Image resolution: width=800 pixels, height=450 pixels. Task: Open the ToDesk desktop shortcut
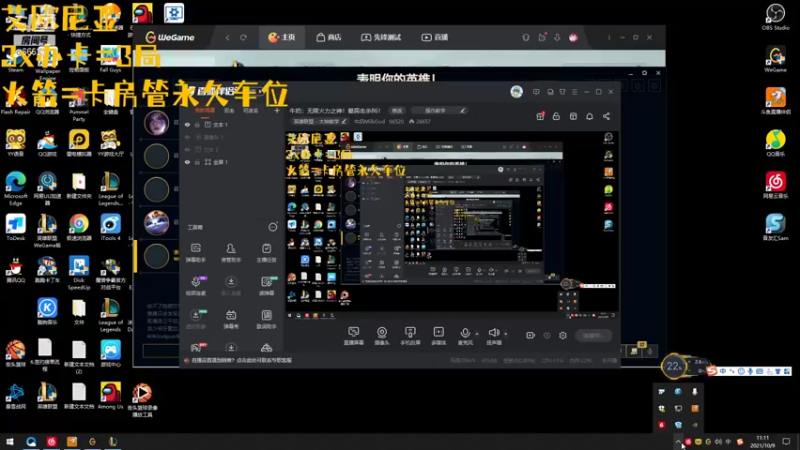[x=16, y=228]
